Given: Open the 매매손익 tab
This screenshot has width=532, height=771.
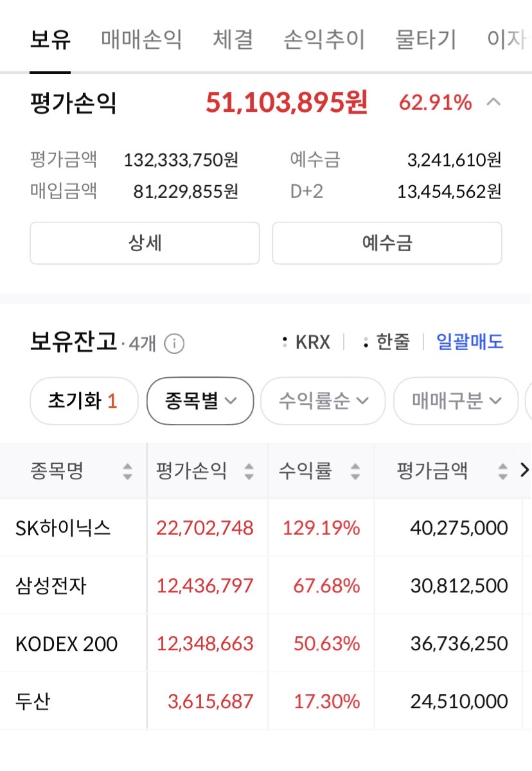Looking at the screenshot, I should point(141,40).
